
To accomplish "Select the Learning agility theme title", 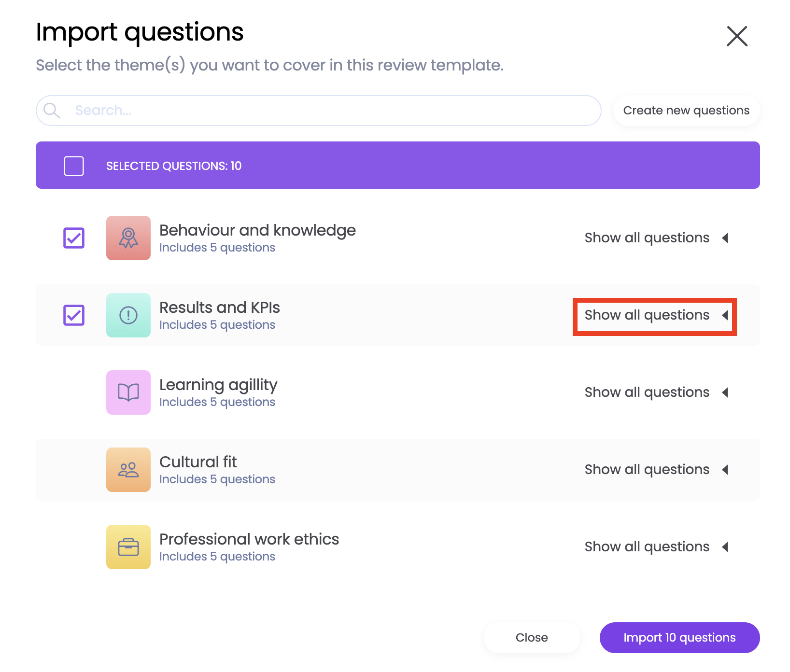I will point(218,385).
